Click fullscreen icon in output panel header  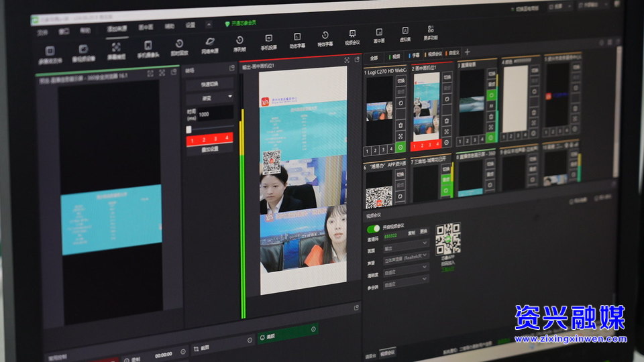click(x=347, y=60)
